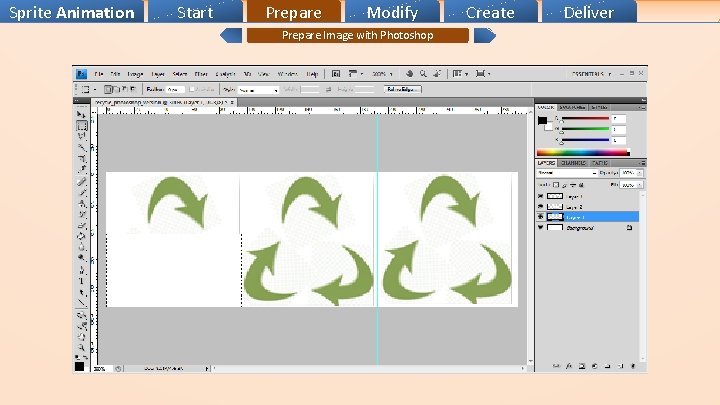This screenshot has width=720, height=405.
Task: Select the Zoom tool in toolbox
Action: pos(81,348)
